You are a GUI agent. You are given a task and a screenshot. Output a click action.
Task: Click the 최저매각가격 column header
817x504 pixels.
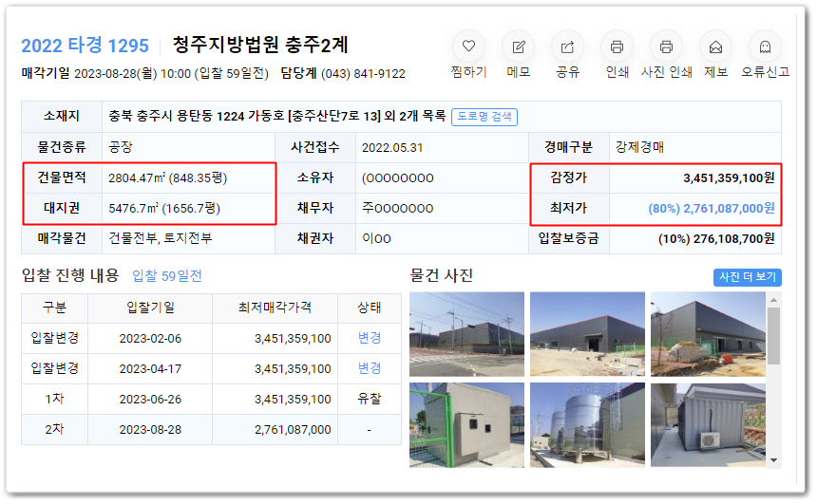point(275,308)
